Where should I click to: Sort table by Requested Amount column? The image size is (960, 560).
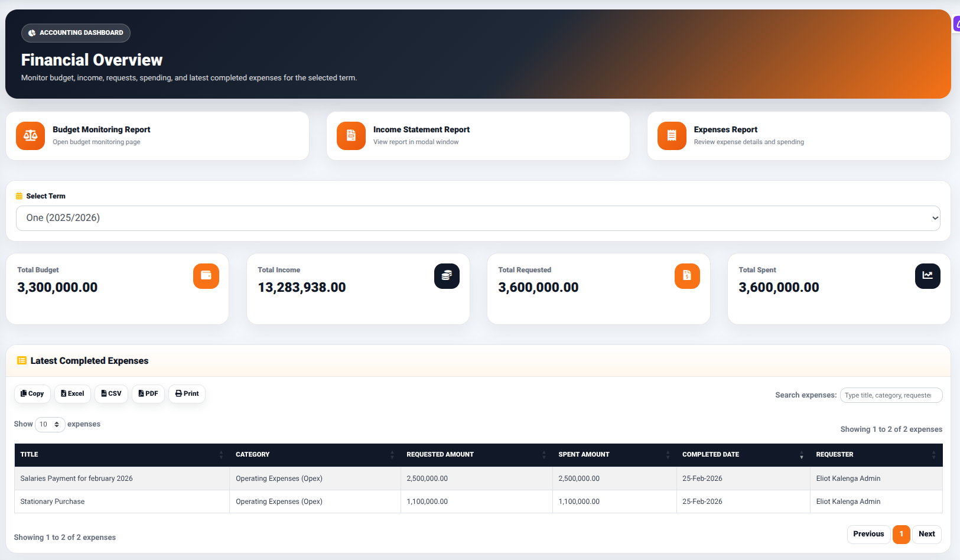click(476, 455)
